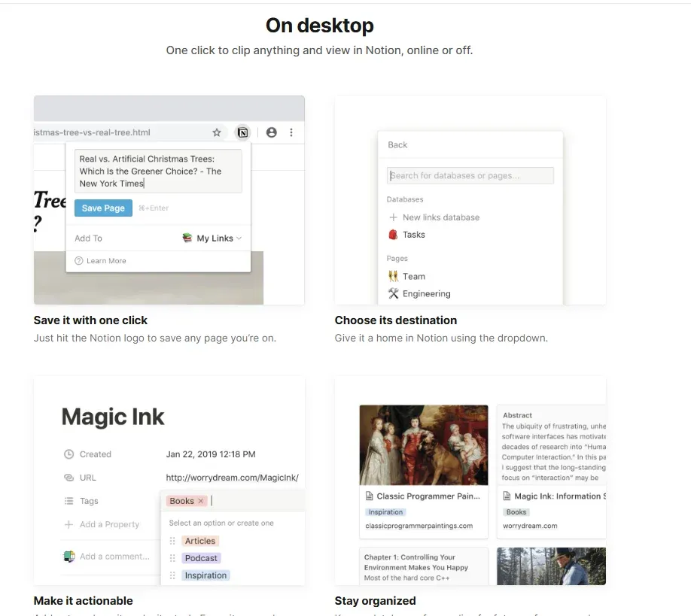Open the worrydream.com MagicInk URL
The height and width of the screenshot is (616, 691).
point(232,478)
